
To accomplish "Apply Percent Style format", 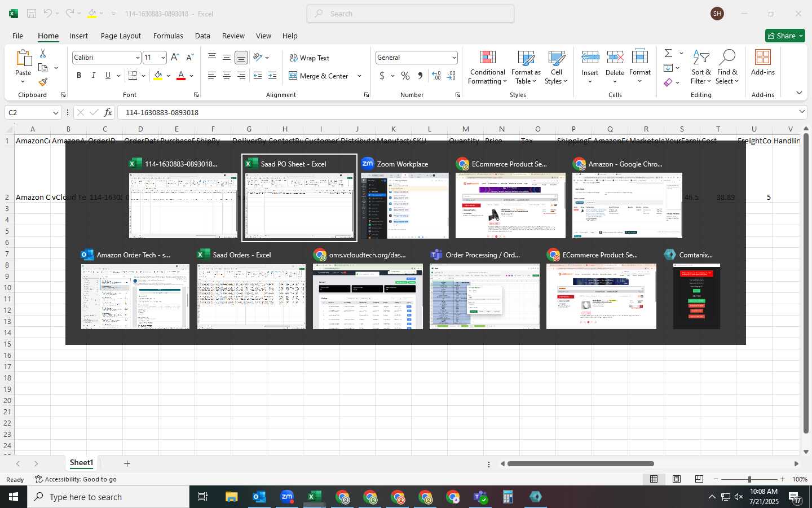I will 405,76.
